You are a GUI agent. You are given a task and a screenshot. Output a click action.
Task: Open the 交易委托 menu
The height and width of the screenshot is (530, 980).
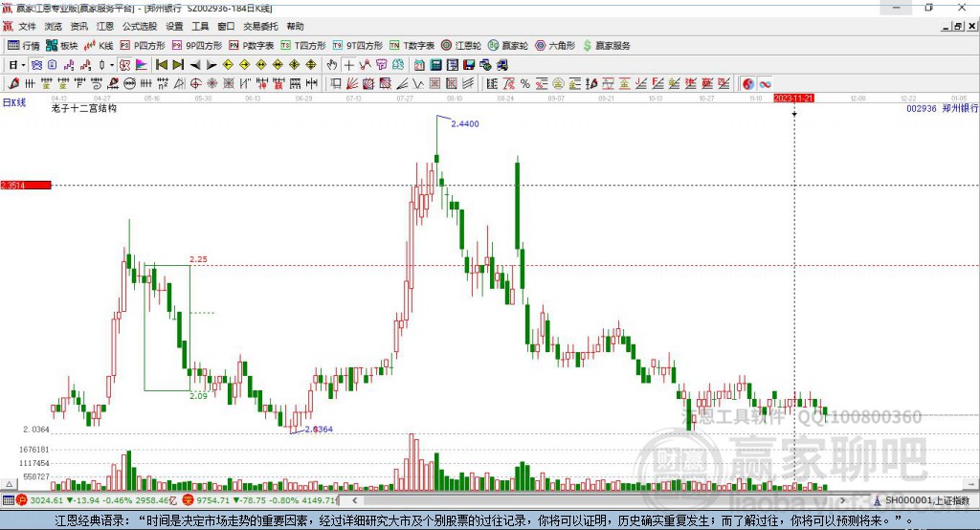click(x=260, y=26)
